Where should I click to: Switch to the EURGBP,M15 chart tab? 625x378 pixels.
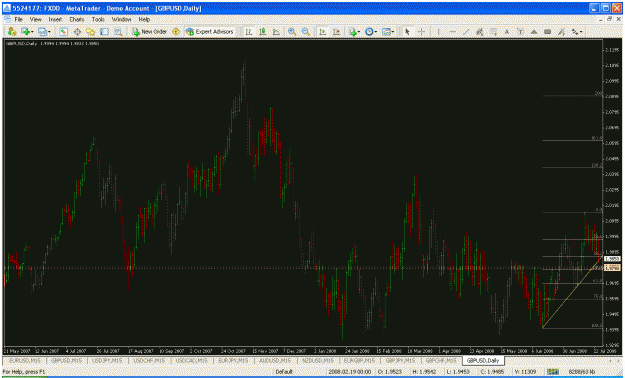[359, 360]
